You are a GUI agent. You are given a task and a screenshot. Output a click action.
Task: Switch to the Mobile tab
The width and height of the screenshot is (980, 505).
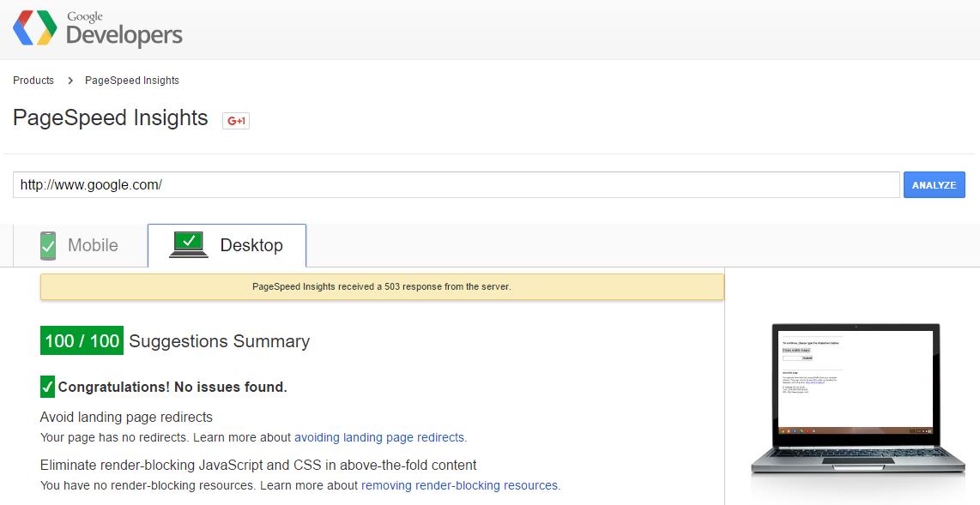pyautogui.click(x=80, y=245)
